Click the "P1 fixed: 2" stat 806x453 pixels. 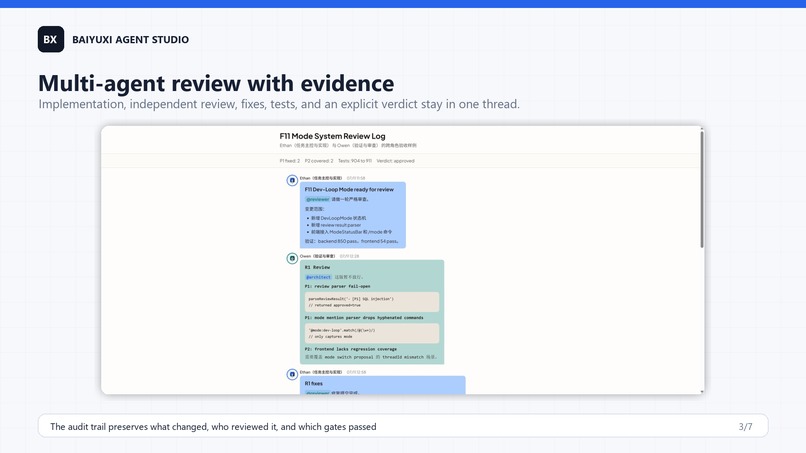[x=289, y=161]
